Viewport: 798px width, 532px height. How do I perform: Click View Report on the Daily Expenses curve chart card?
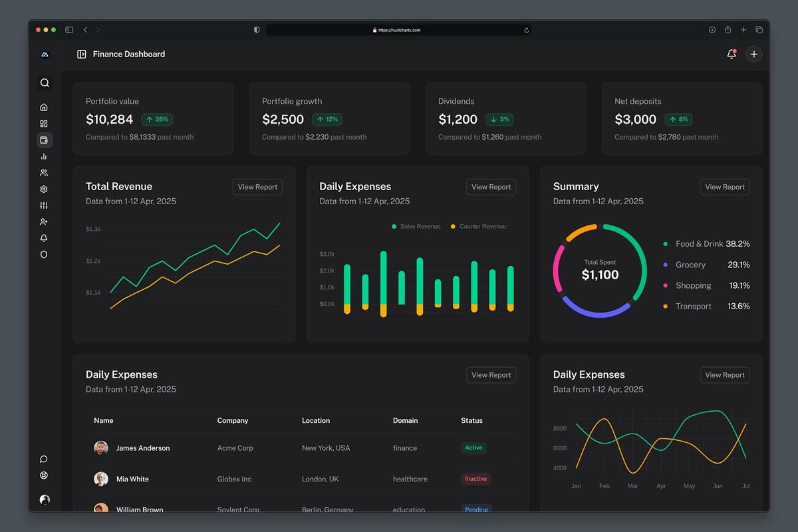click(x=725, y=375)
